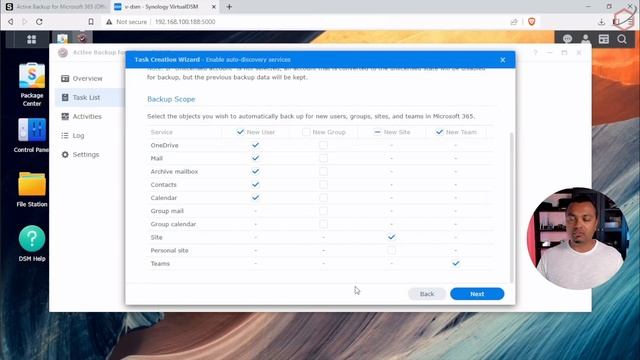Open the Overview section in sidebar
640x360 pixels.
[89, 78]
